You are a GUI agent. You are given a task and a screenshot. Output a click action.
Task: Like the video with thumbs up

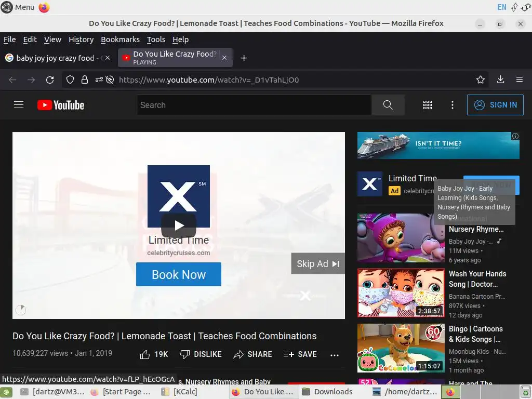[154, 354]
